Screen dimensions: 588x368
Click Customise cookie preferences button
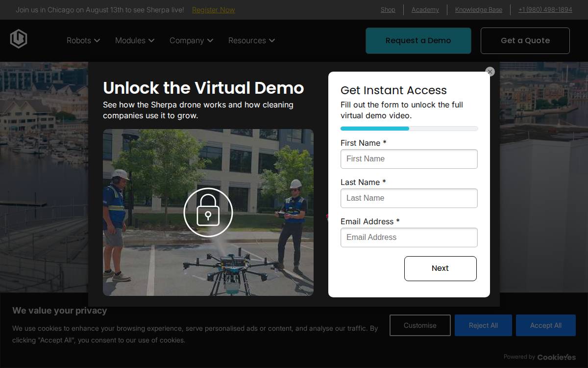[420, 325]
